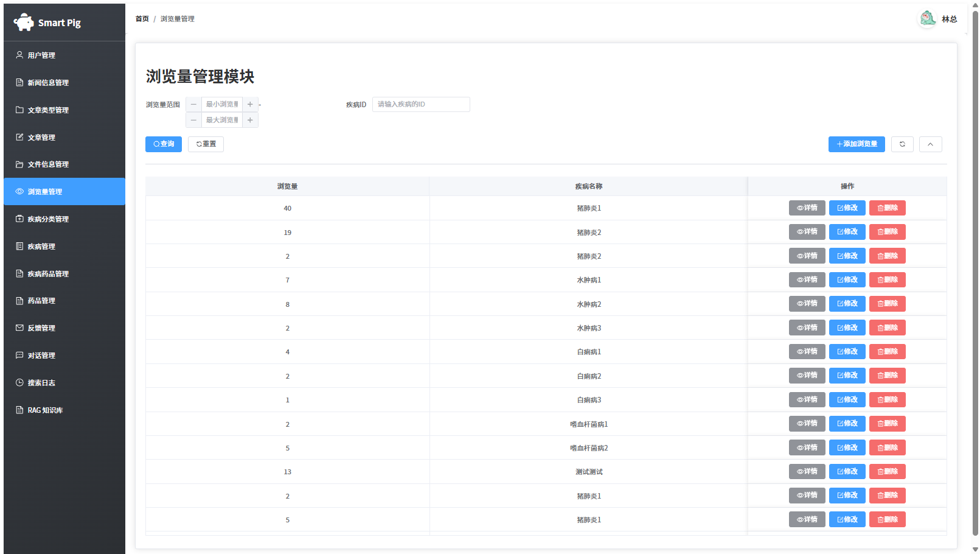Screen dimensions: 980x554
Task: Open 对话管理 in the sidebar
Action: pos(64,355)
